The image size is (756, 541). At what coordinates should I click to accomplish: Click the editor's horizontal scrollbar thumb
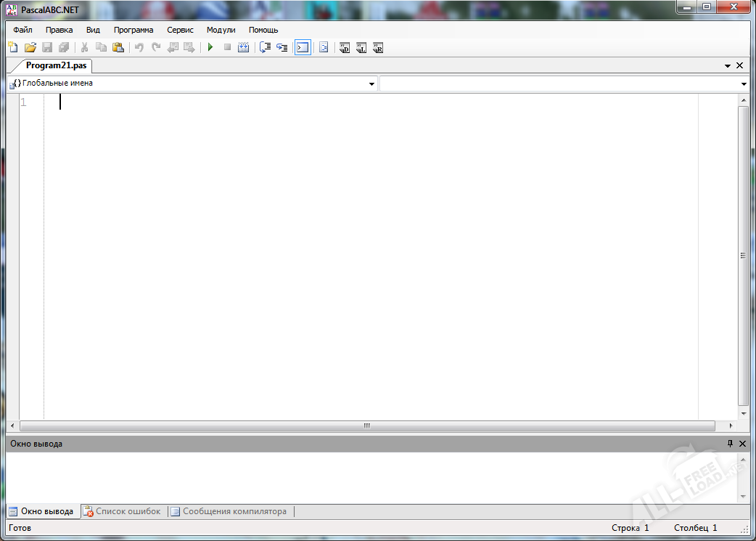pyautogui.click(x=366, y=426)
